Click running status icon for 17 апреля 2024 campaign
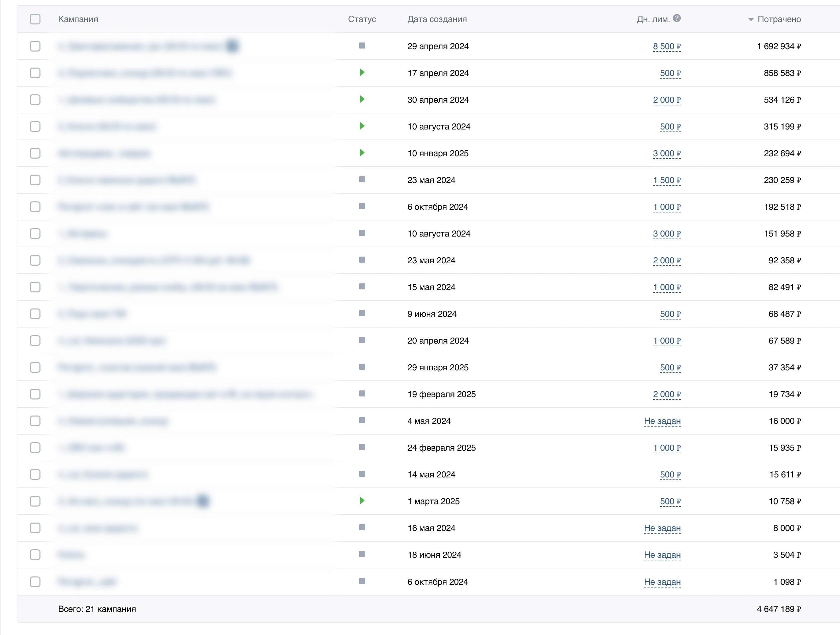Viewport: 840px width, 635px height. [362, 72]
